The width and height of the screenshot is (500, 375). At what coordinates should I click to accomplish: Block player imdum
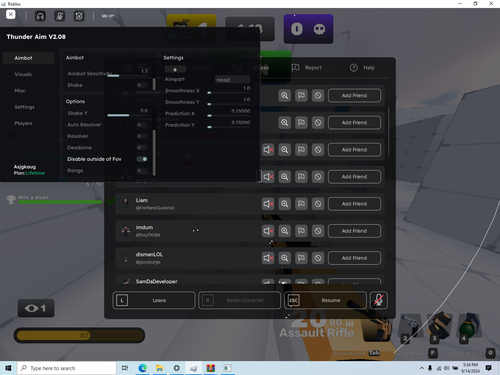318,231
